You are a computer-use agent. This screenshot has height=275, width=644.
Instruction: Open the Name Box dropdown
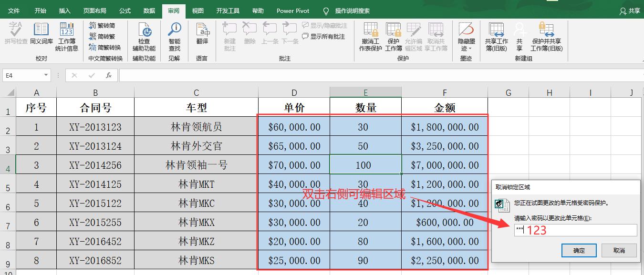(46, 75)
